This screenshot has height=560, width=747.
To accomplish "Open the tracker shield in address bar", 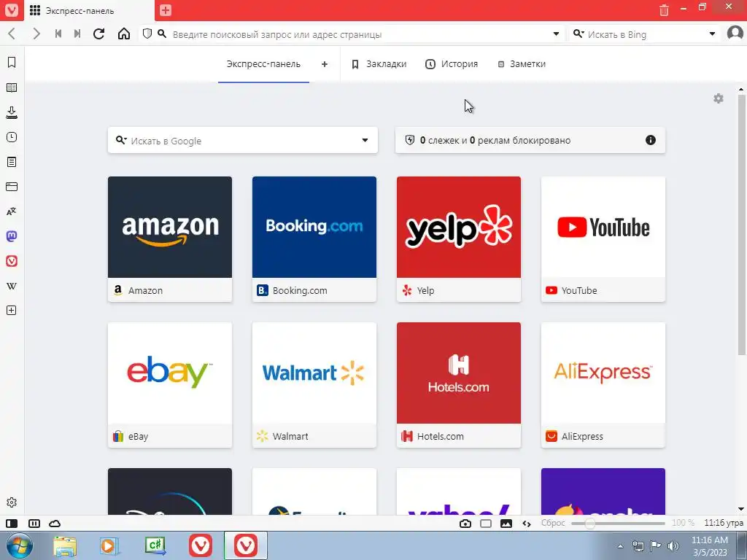I will tap(147, 34).
